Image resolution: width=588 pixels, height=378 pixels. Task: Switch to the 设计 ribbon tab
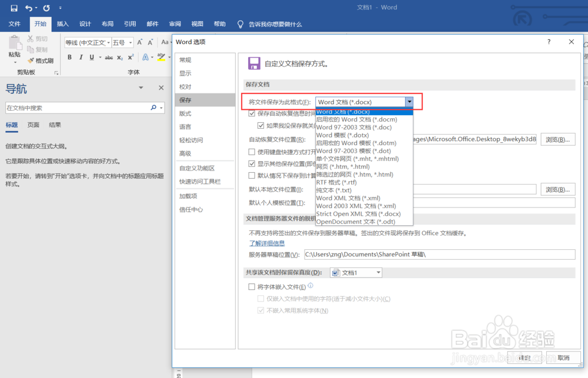85,24
